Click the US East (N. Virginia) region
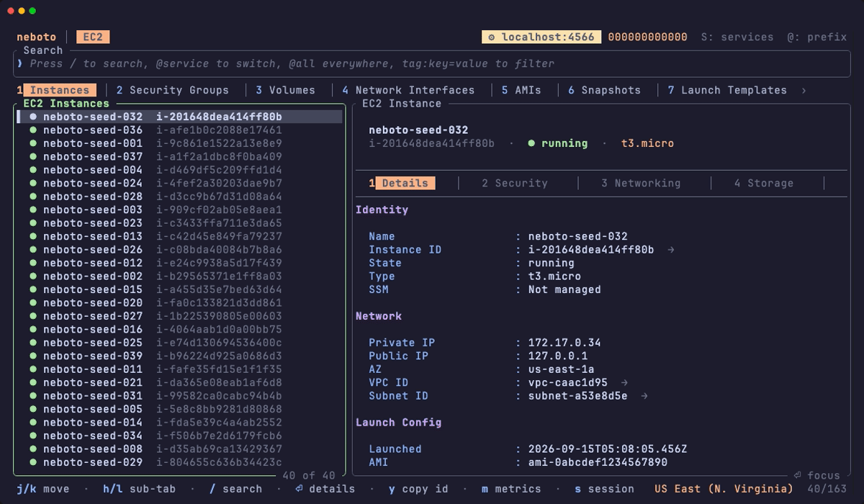 coord(724,489)
